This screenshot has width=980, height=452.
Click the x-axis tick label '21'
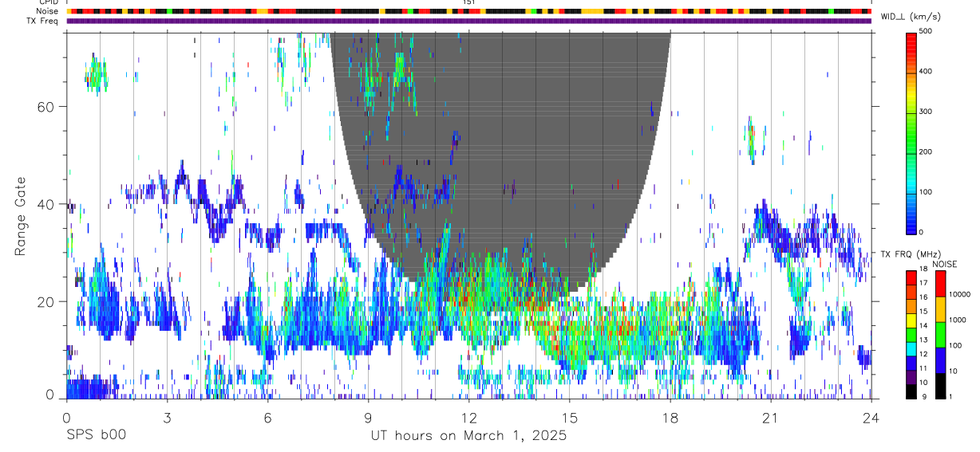(770, 417)
